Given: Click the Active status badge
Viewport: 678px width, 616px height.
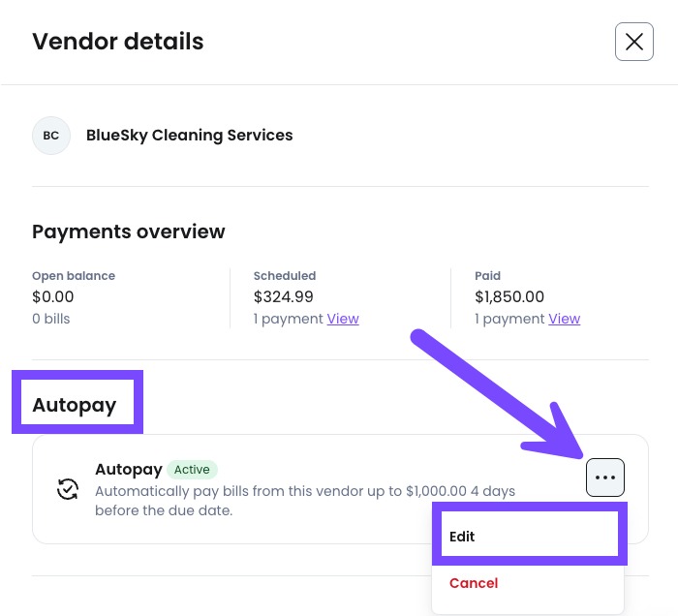Looking at the screenshot, I should tap(192, 470).
